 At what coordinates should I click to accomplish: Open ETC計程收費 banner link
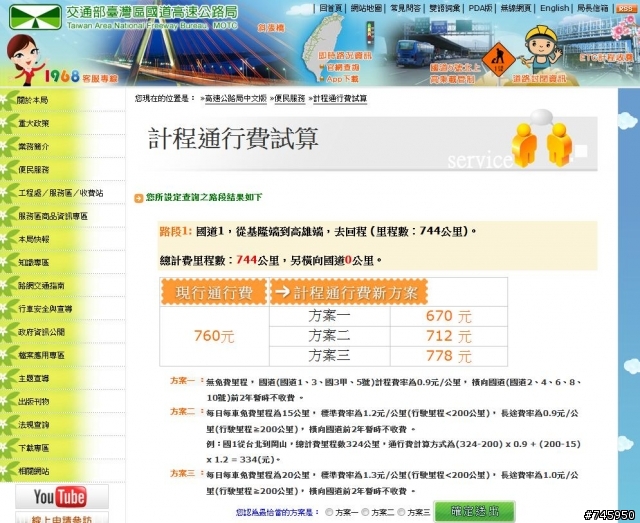click(606, 58)
